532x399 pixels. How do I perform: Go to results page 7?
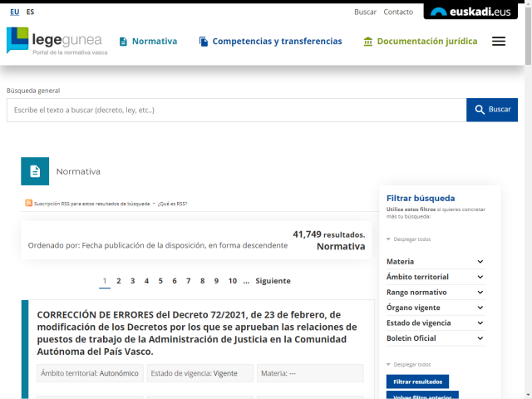[x=189, y=281]
